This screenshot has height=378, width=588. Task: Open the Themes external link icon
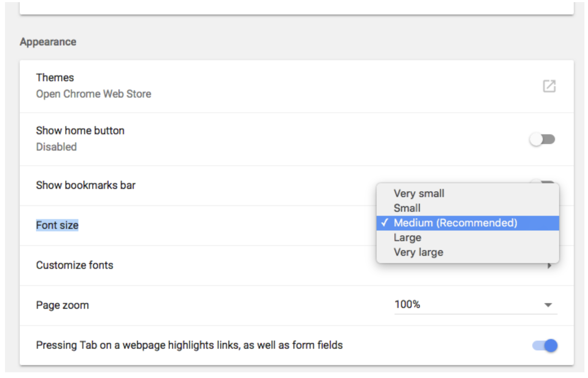pyautogui.click(x=549, y=86)
